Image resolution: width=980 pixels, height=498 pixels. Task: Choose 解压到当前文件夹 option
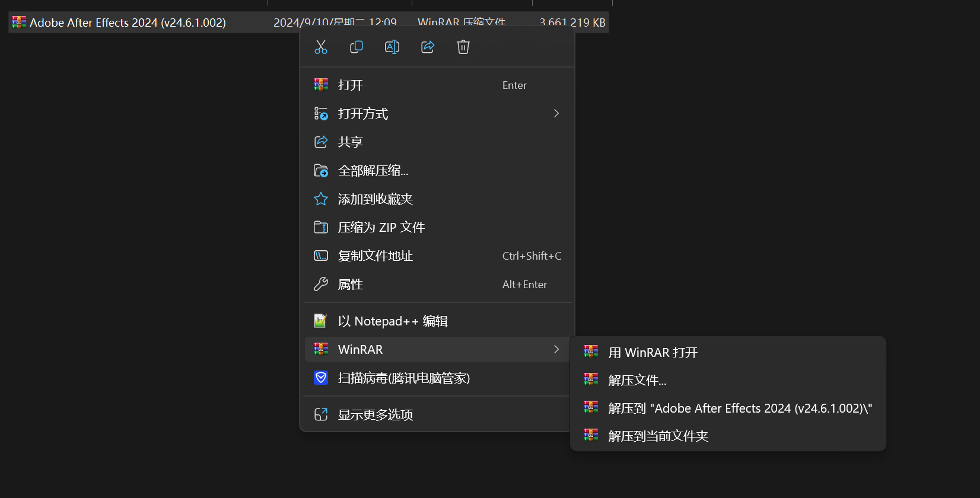tap(658, 436)
